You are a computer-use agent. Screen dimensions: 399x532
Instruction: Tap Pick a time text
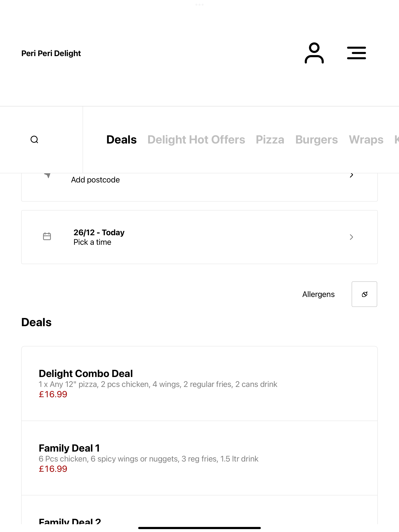pos(92,242)
